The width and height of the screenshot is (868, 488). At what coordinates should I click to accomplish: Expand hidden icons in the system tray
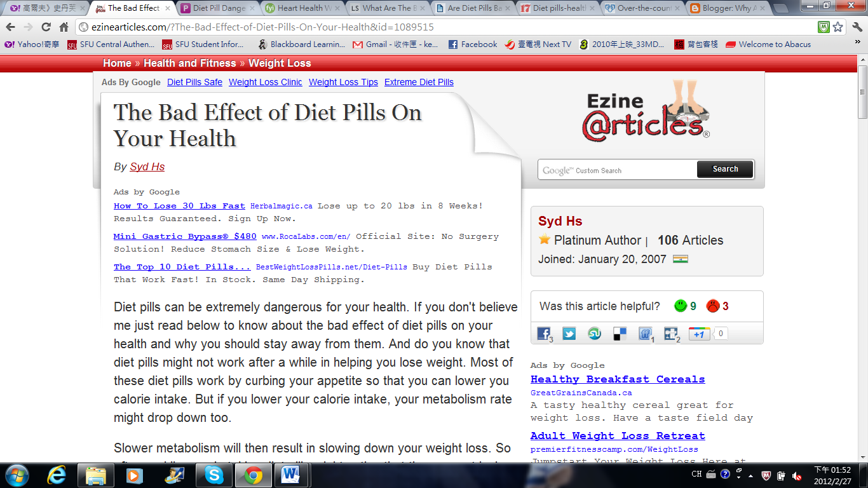coord(751,476)
